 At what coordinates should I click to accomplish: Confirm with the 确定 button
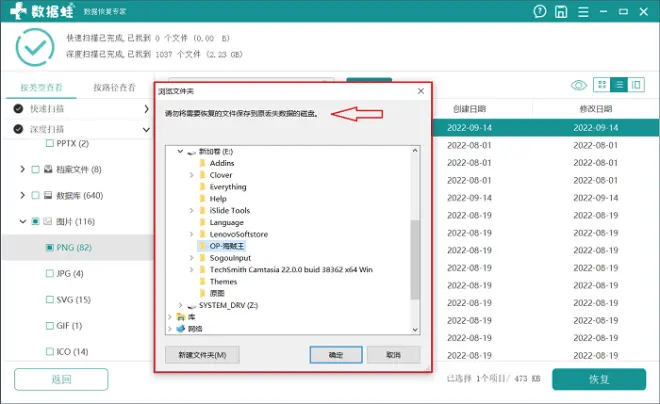tap(336, 355)
